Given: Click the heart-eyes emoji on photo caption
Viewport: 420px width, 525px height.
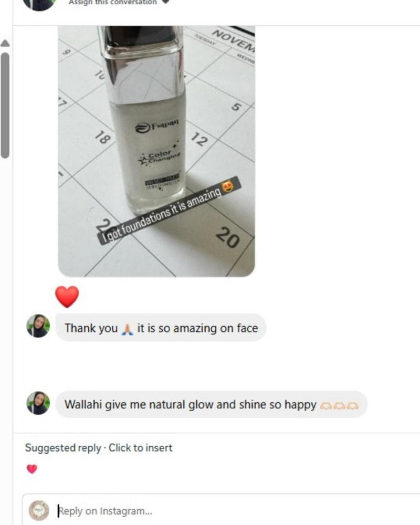Looking at the screenshot, I should coord(228,186).
